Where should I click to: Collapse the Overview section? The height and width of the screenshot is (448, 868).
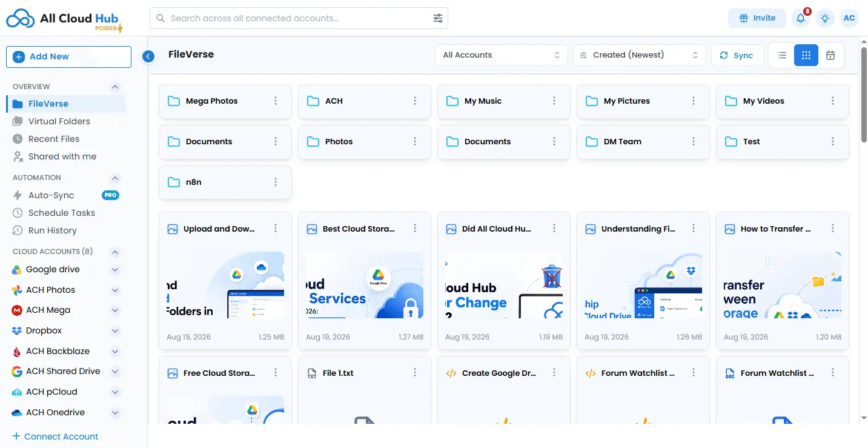point(115,87)
